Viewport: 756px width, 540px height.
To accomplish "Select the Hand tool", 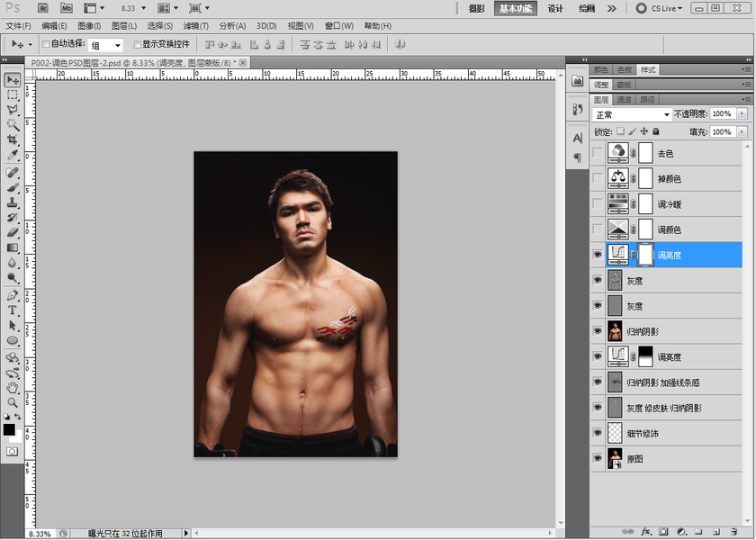I will point(13,387).
